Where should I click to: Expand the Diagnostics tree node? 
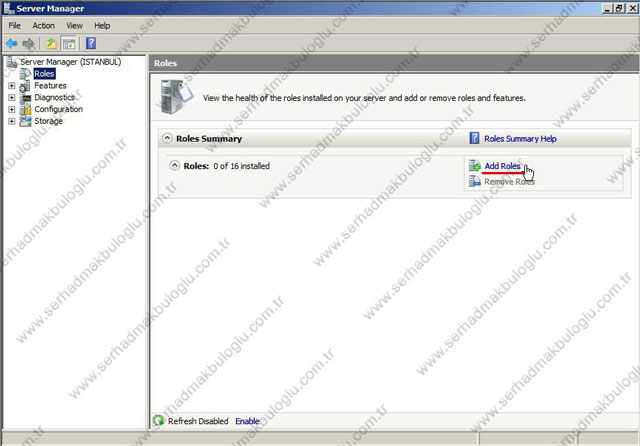pyautogui.click(x=11, y=98)
